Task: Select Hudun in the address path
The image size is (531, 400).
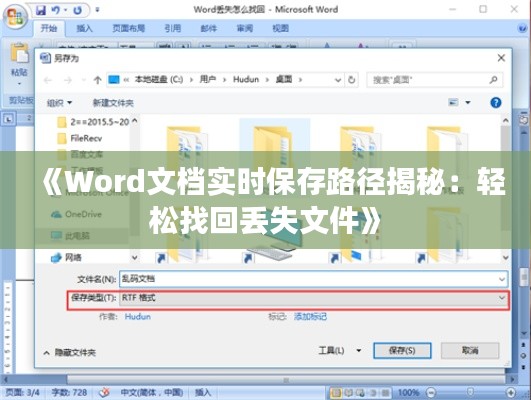Action: coord(246,80)
